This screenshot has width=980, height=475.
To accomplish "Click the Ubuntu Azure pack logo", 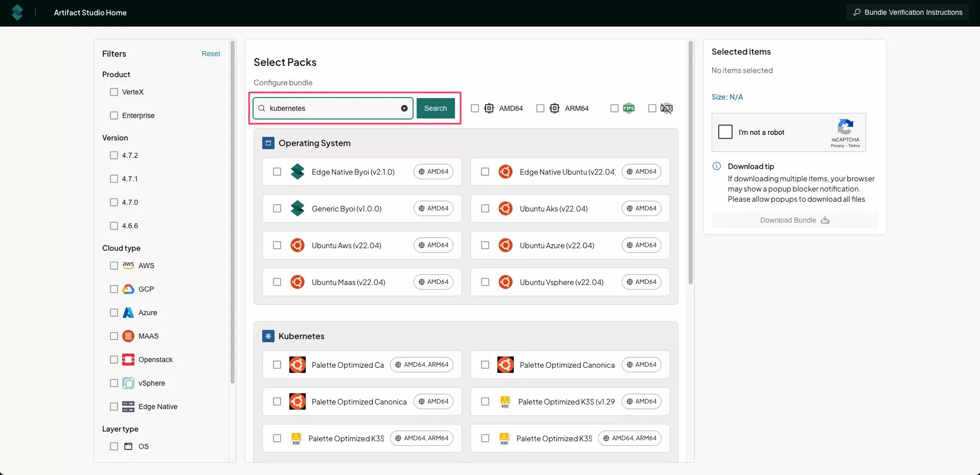I will (x=506, y=245).
